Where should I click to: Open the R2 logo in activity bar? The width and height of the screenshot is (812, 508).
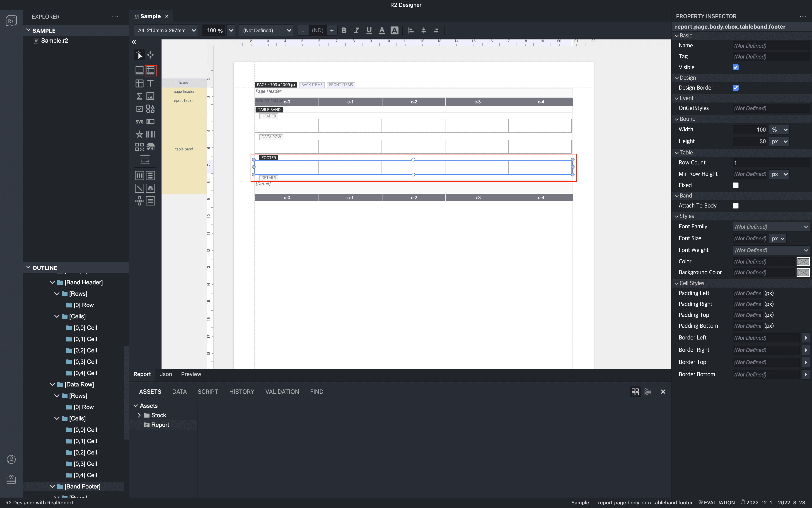(11, 21)
